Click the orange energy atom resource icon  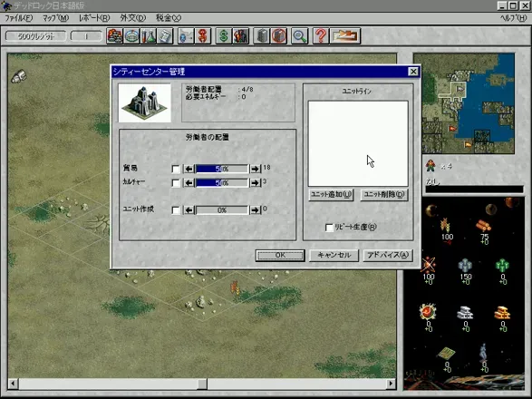click(x=428, y=264)
